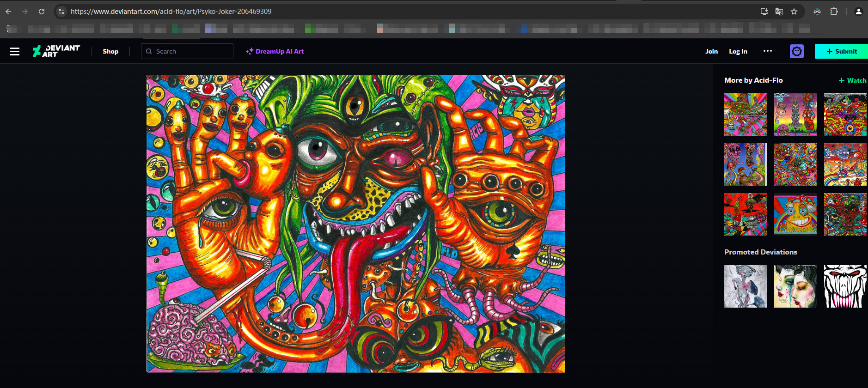
Task: Click the magnifier icon in the search box
Action: tap(149, 51)
